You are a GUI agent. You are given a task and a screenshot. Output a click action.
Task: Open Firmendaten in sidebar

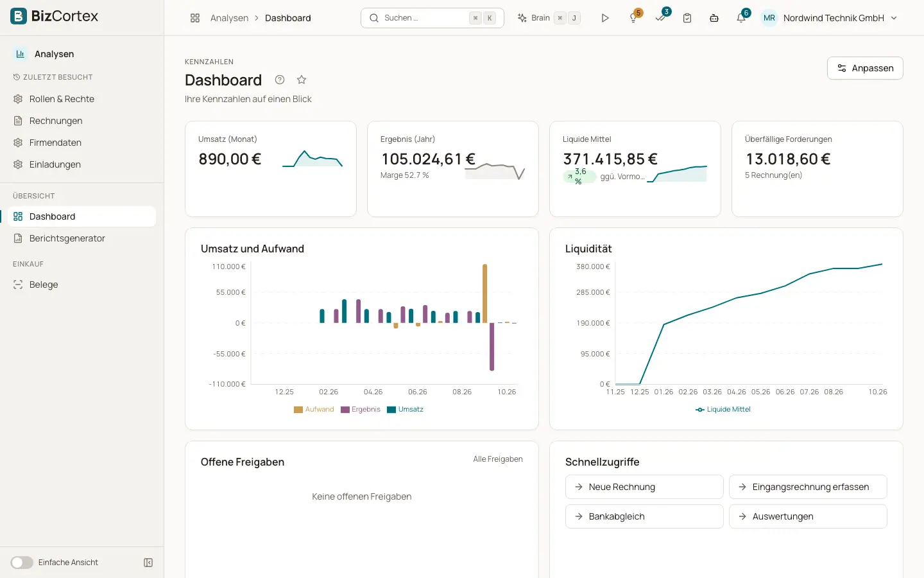(x=82, y=143)
